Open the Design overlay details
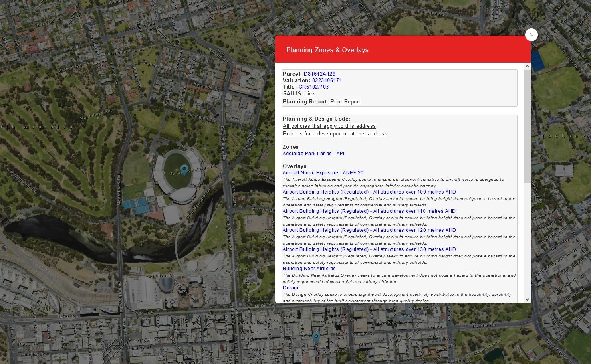 click(291, 287)
